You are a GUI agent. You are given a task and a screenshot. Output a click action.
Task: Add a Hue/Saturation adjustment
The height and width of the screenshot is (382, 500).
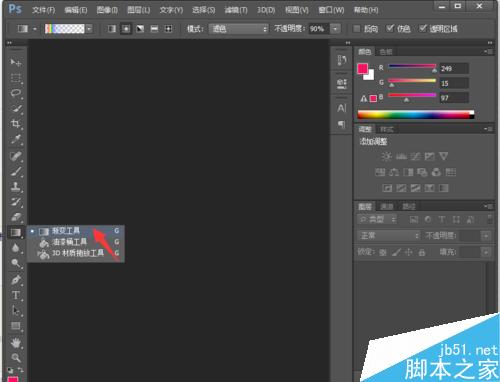tap(380, 172)
